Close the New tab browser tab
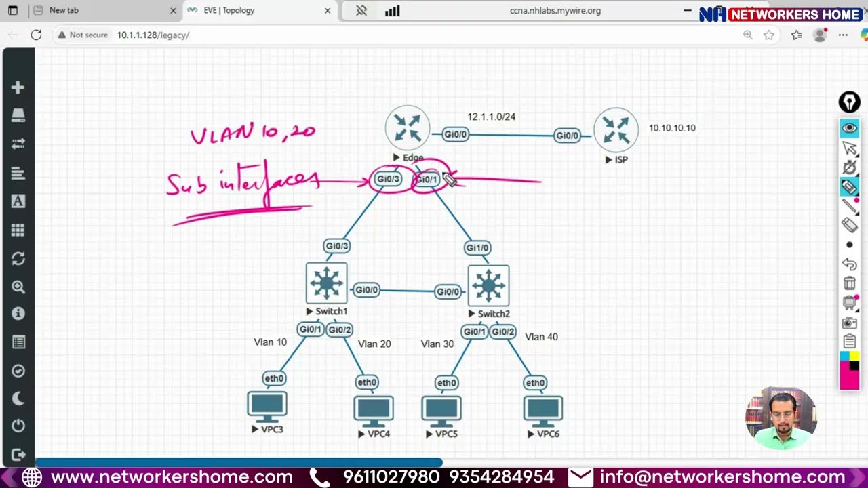 (173, 11)
